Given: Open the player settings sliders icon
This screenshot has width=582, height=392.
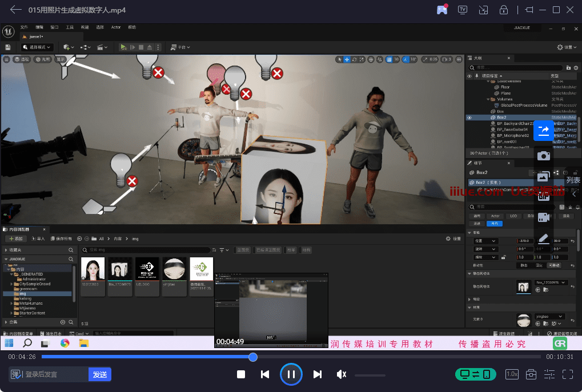Looking at the screenshot, I should [x=549, y=374].
